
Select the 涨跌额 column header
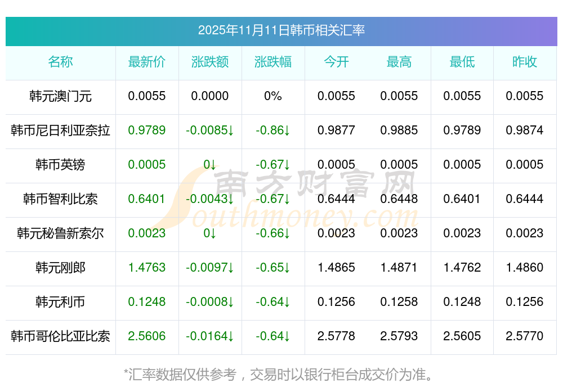point(209,62)
